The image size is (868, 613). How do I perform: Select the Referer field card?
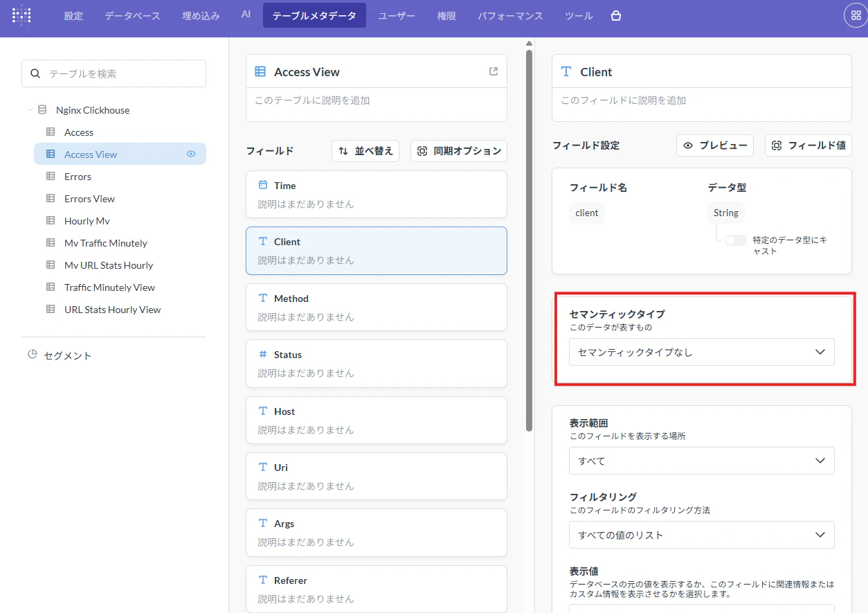[377, 589]
